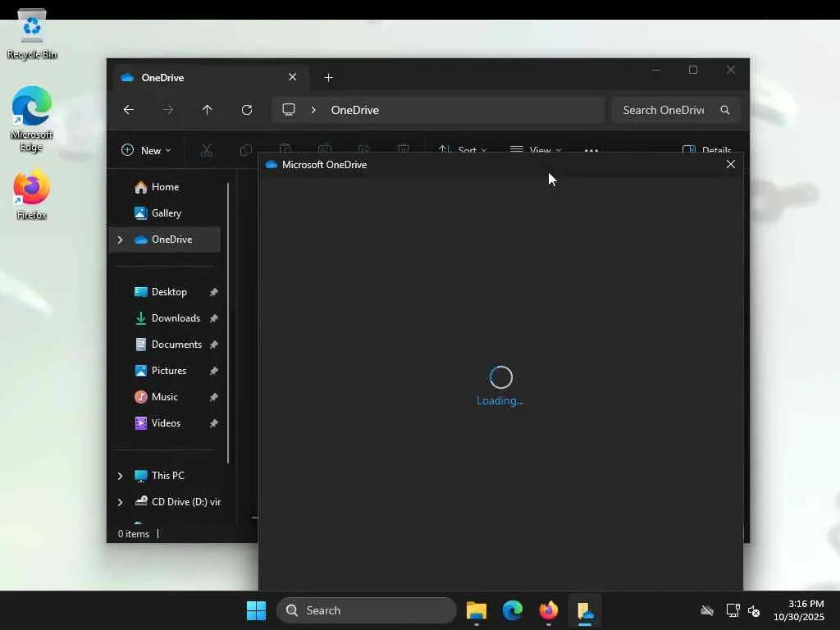Open the New dropdown menu
The height and width of the screenshot is (630, 840).
[146, 151]
